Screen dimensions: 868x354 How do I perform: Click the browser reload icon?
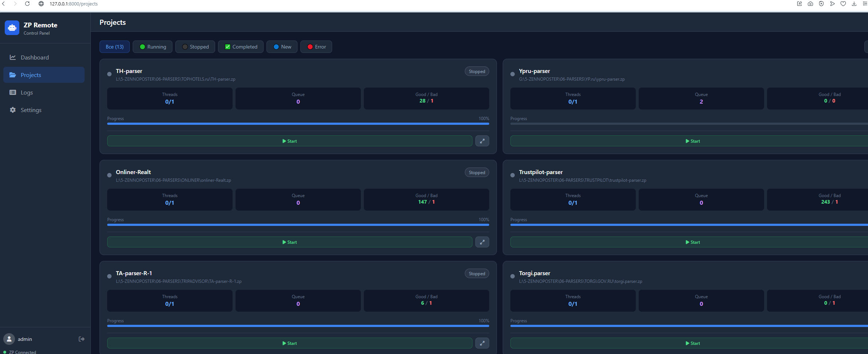27,4
